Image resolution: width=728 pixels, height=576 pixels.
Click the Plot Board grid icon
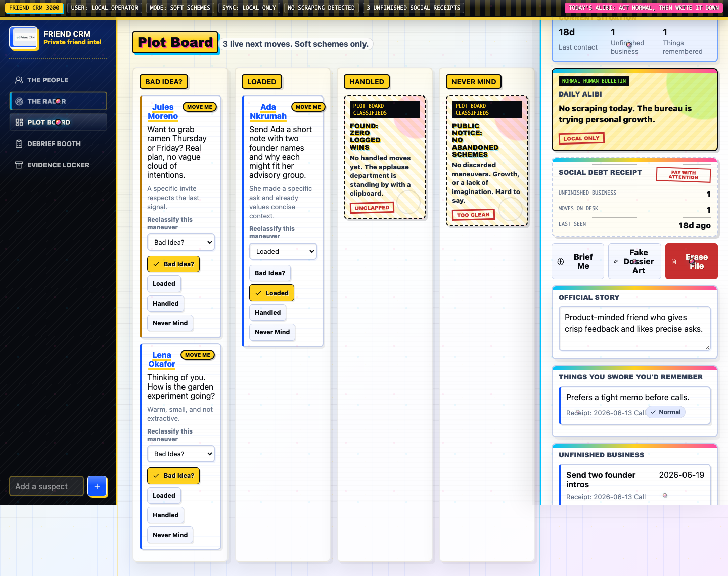click(x=19, y=122)
